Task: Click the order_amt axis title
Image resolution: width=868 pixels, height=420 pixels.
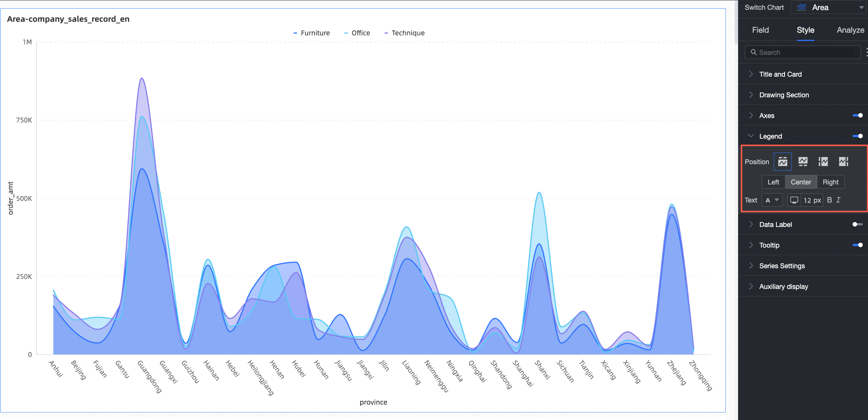Action: click(11, 198)
